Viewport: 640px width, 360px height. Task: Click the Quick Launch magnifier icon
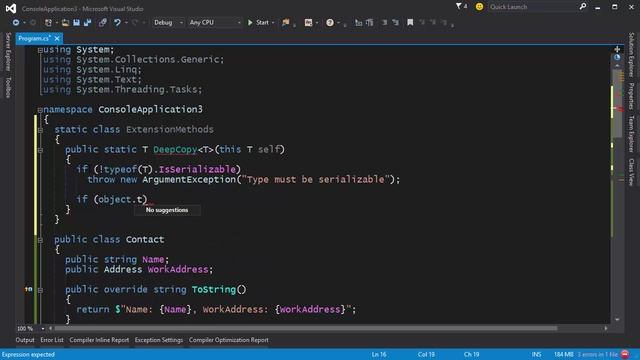pos(583,7)
